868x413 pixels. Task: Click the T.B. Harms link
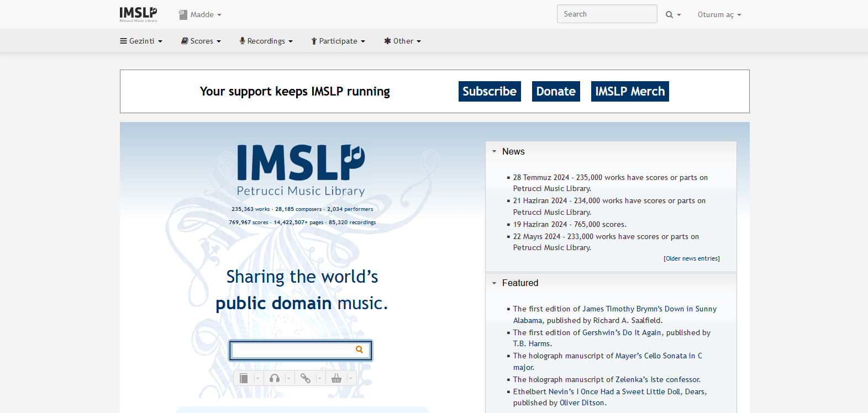[532, 343]
